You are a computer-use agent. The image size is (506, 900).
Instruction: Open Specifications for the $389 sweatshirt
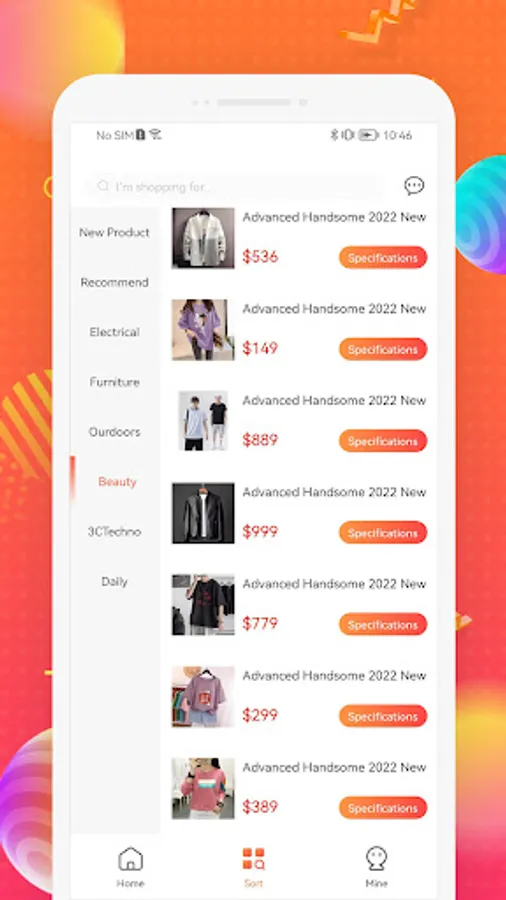pos(383,808)
